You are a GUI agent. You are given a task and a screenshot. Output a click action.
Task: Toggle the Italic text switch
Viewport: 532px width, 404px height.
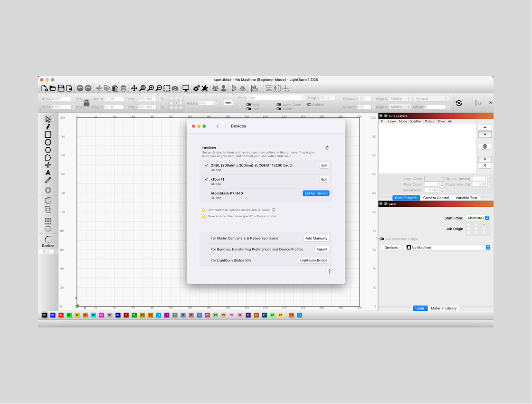click(249, 109)
